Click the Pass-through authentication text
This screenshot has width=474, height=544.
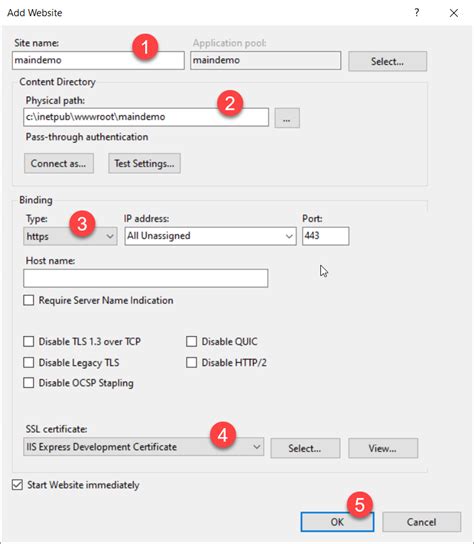coord(87,137)
